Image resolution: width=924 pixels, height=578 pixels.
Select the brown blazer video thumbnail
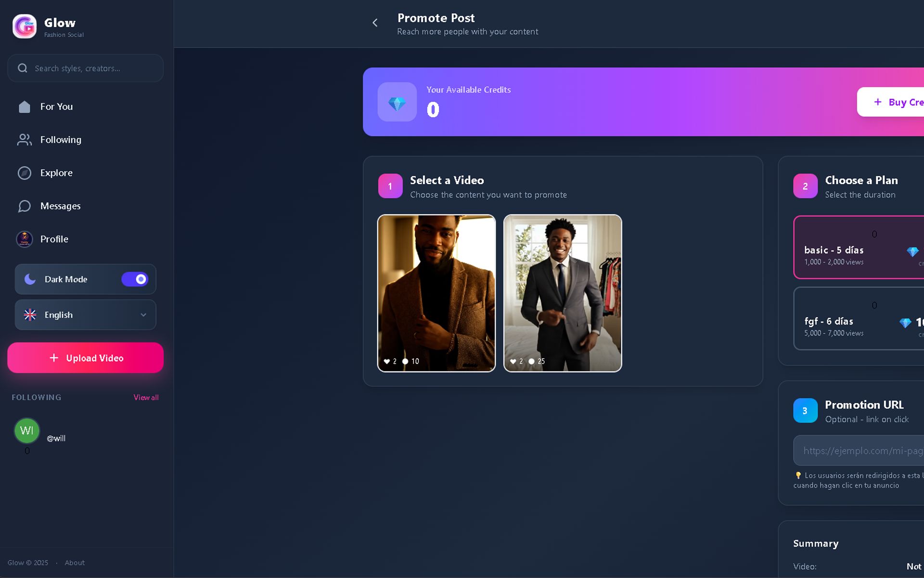tap(436, 293)
